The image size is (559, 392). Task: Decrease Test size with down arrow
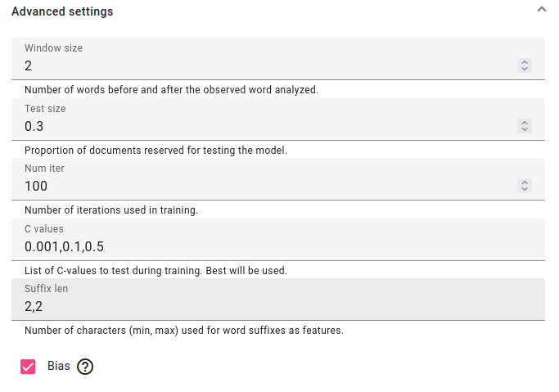(525, 129)
